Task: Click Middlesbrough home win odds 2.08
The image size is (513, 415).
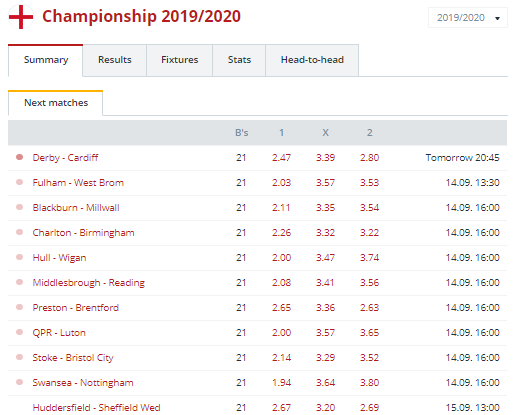Action: 281,283
